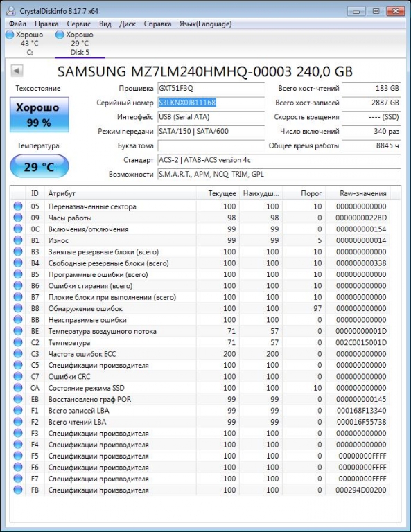This screenshot has height=532, width=411.
Task: Open the Диск menu
Action: (128, 24)
